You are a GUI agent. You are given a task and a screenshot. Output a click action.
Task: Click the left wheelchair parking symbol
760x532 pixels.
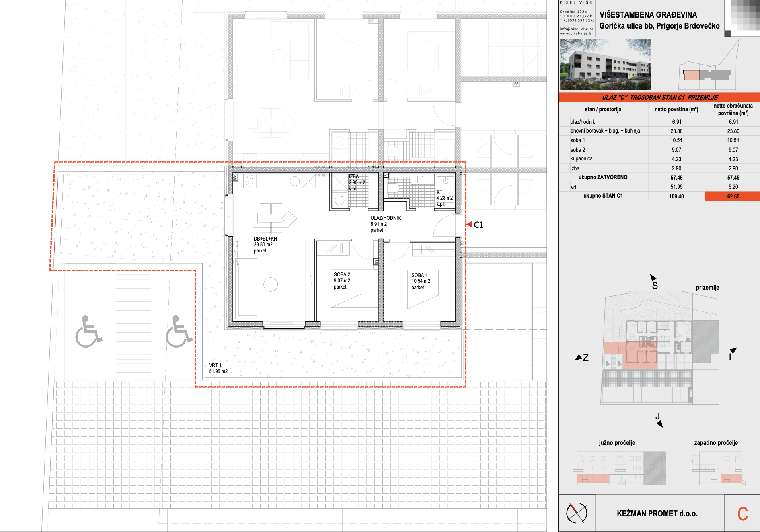[88, 332]
